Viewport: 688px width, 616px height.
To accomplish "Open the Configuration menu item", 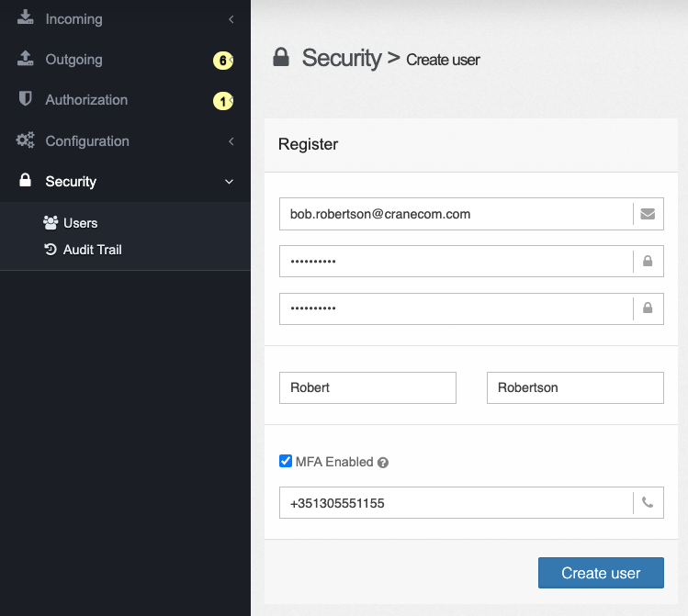I will (x=125, y=140).
